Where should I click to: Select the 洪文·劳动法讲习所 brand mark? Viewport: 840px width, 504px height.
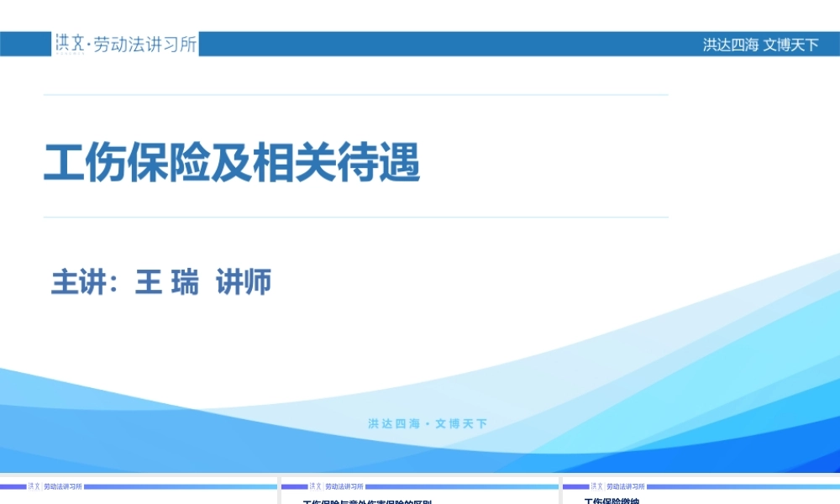[x=126, y=44]
